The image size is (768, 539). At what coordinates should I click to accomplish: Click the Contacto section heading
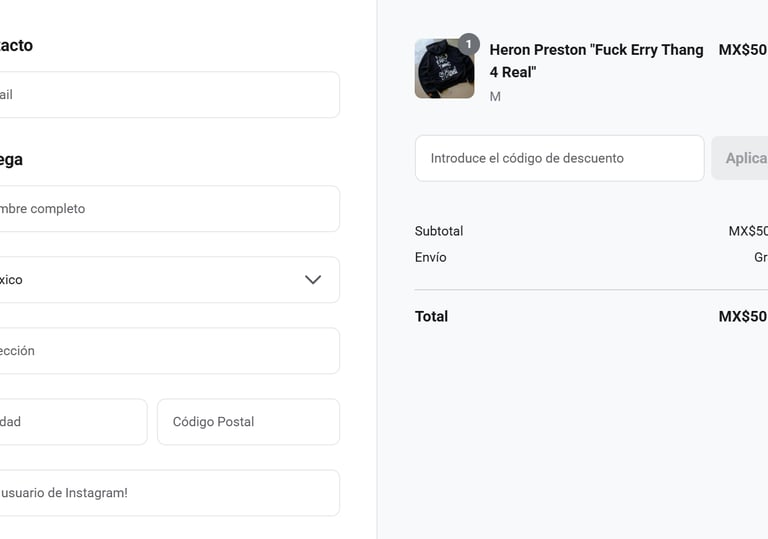(x=16, y=45)
